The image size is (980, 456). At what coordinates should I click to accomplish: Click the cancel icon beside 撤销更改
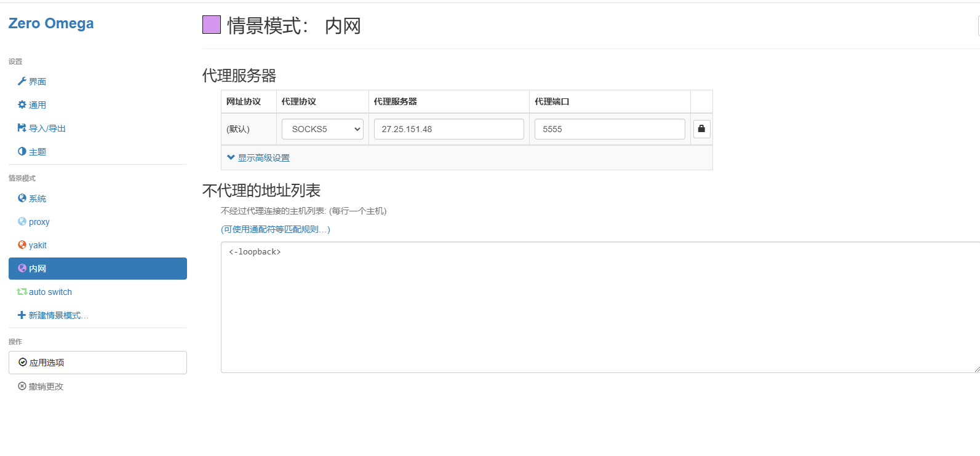coord(22,386)
